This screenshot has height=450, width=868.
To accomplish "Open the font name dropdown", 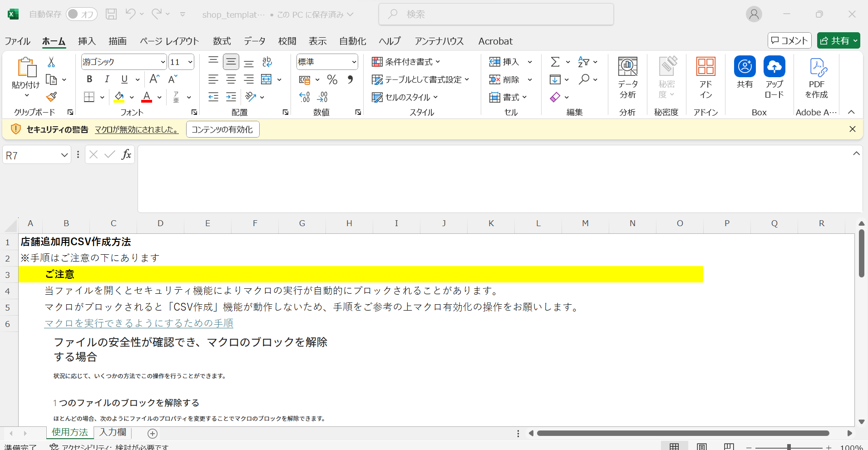I will point(163,62).
